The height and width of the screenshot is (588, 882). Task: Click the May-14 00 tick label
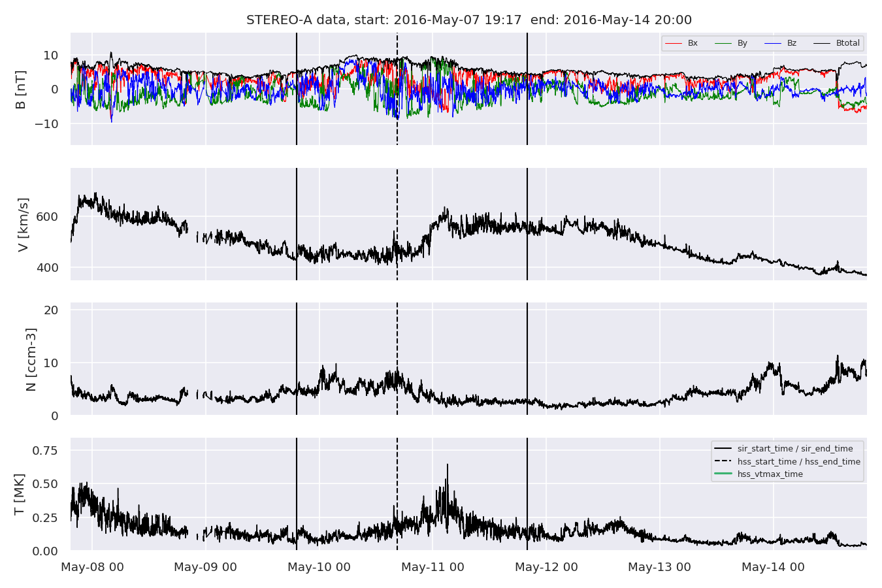click(x=774, y=567)
